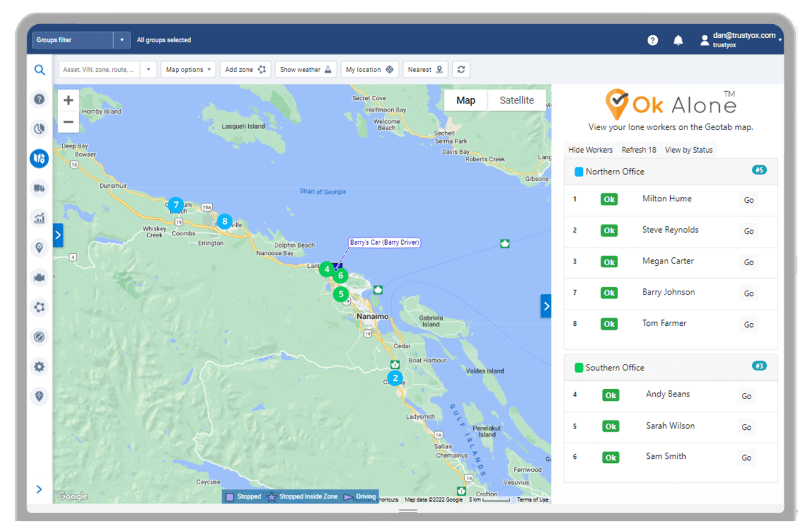Open the Groups filter dropdown arrow
809x532 pixels.
click(x=122, y=40)
